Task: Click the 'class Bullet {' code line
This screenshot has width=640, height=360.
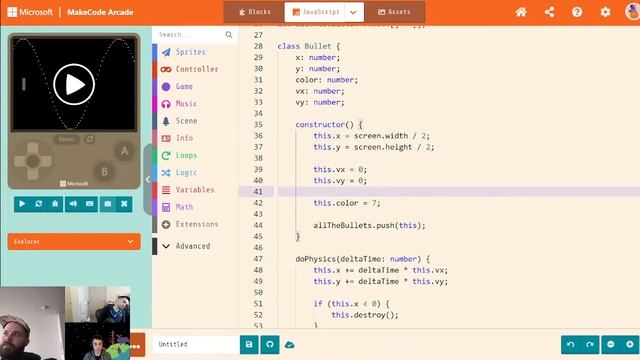Action: click(x=309, y=46)
